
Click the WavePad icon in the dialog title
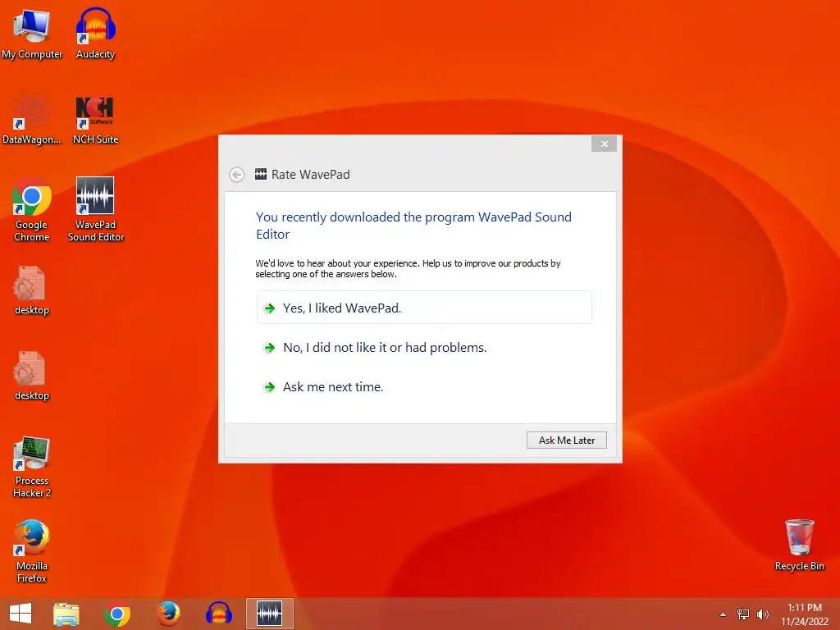pyautogui.click(x=260, y=174)
